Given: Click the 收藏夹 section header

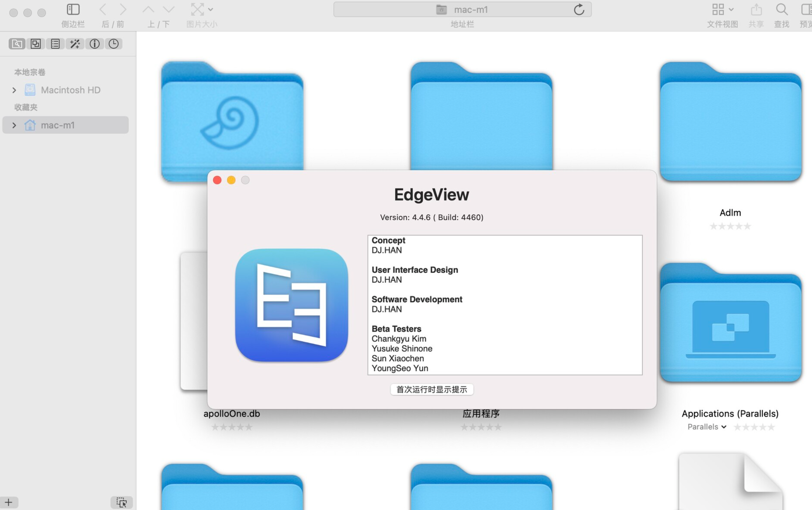Looking at the screenshot, I should (26, 107).
